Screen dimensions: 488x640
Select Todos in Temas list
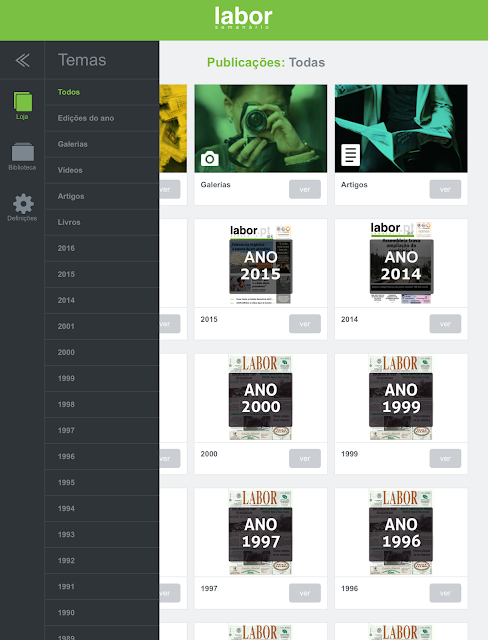(x=102, y=92)
